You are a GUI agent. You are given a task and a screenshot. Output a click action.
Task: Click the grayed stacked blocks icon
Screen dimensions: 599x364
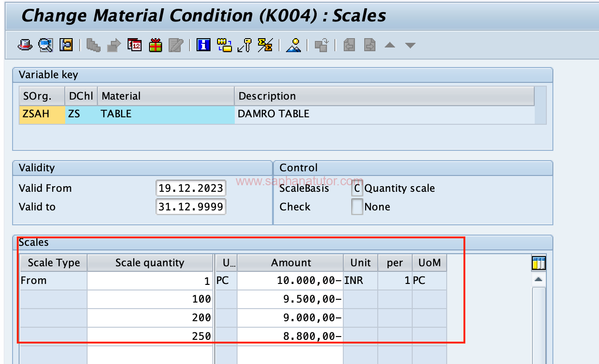[94, 45]
